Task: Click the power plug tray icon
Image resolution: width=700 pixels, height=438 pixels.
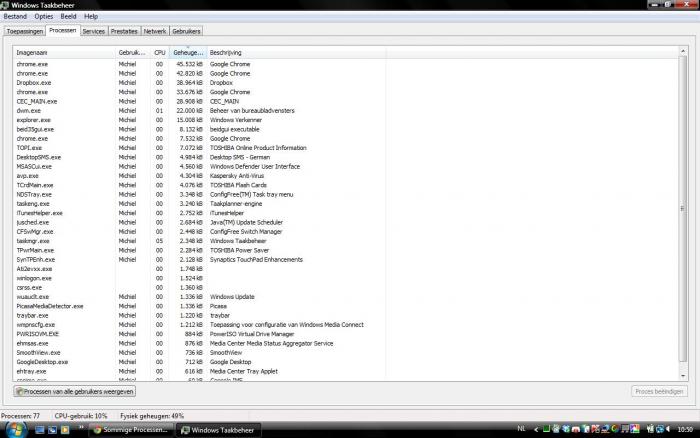Action: [x=650, y=429]
